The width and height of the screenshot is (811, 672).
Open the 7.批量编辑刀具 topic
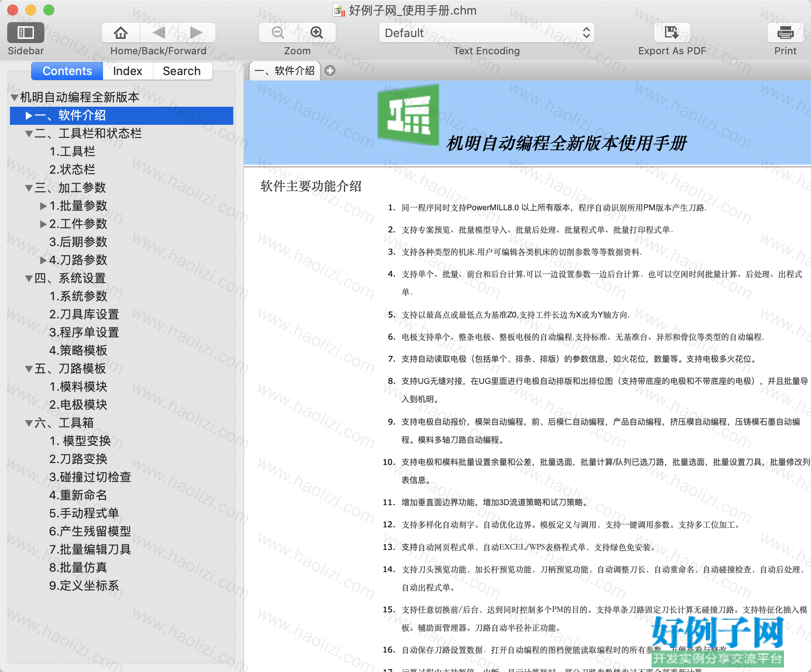point(90,549)
